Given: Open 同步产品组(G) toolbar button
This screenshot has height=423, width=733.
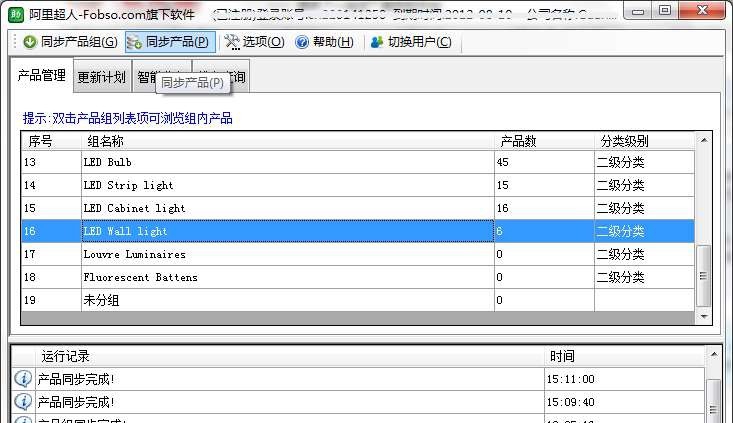Looking at the screenshot, I should (71, 42).
